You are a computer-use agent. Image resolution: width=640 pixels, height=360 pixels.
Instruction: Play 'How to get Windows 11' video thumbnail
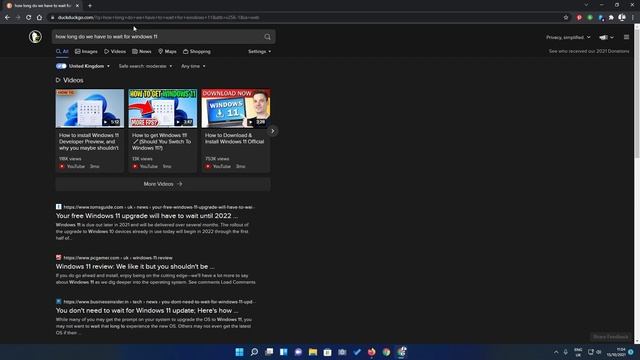pos(163,108)
